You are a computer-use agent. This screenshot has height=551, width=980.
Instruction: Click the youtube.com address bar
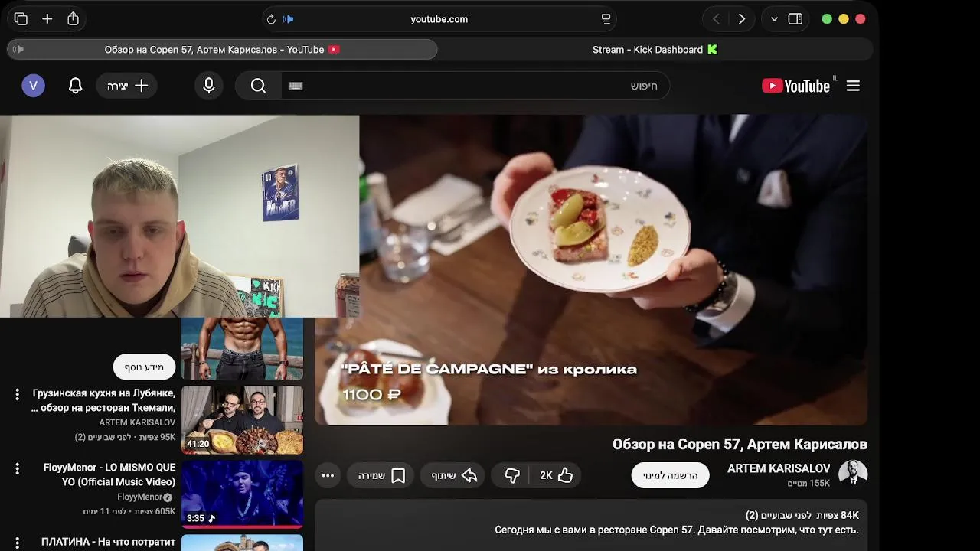(x=439, y=19)
